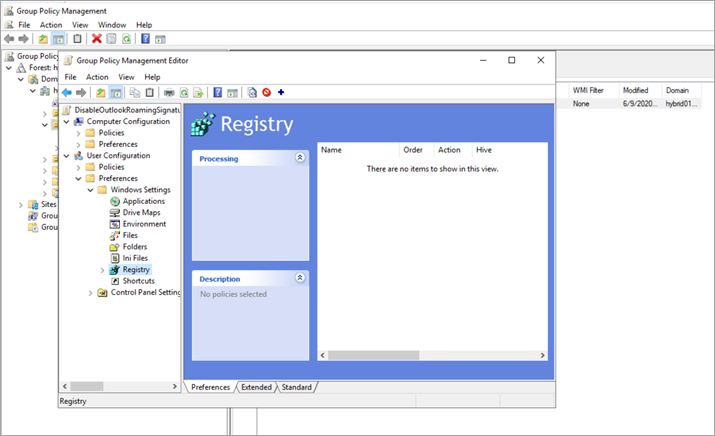Screen dimensions: 715x436
Task: Click the print icon in Editor toolbar
Action: (x=169, y=93)
